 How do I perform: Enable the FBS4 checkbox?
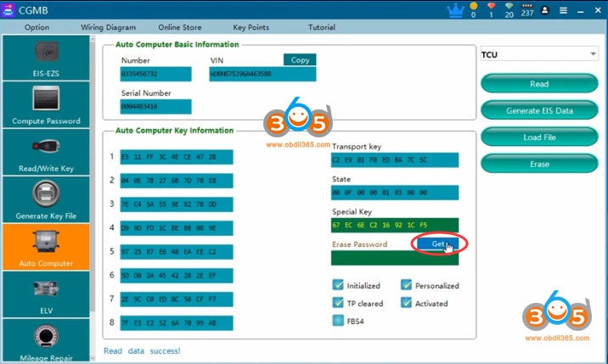click(338, 321)
